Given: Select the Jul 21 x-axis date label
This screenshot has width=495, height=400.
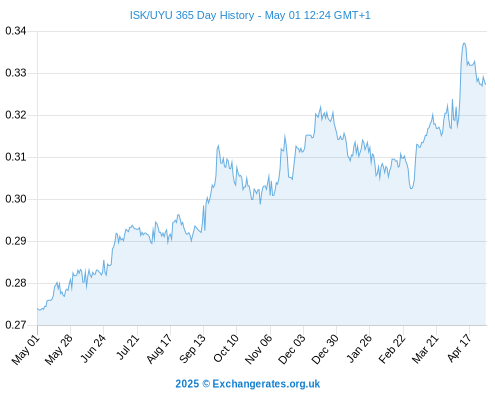Looking at the screenshot, I should pos(127,348).
